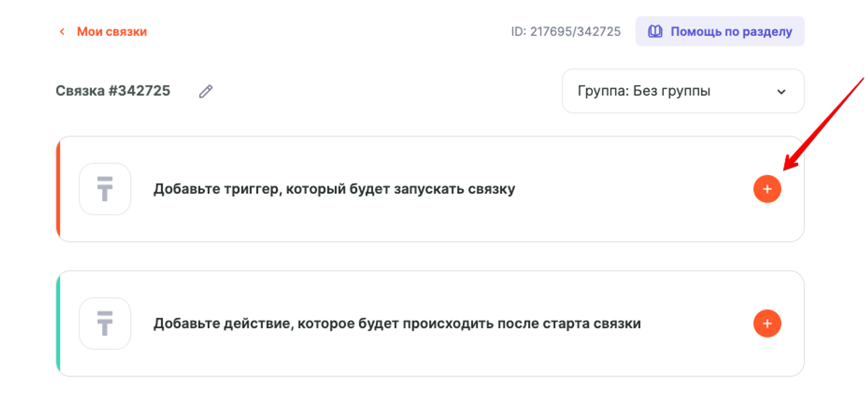This screenshot has width=868, height=415.
Task: Select the Связка #342725 title
Action: 113,91
